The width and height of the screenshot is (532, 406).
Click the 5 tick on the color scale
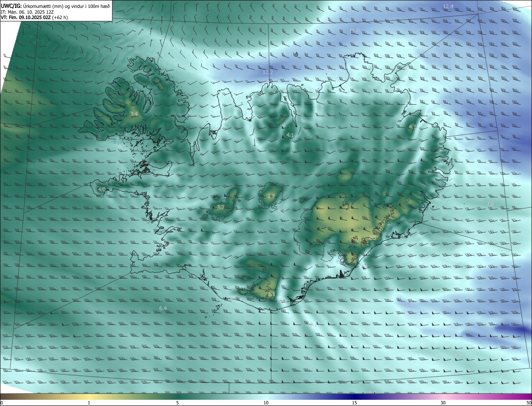coord(177,403)
